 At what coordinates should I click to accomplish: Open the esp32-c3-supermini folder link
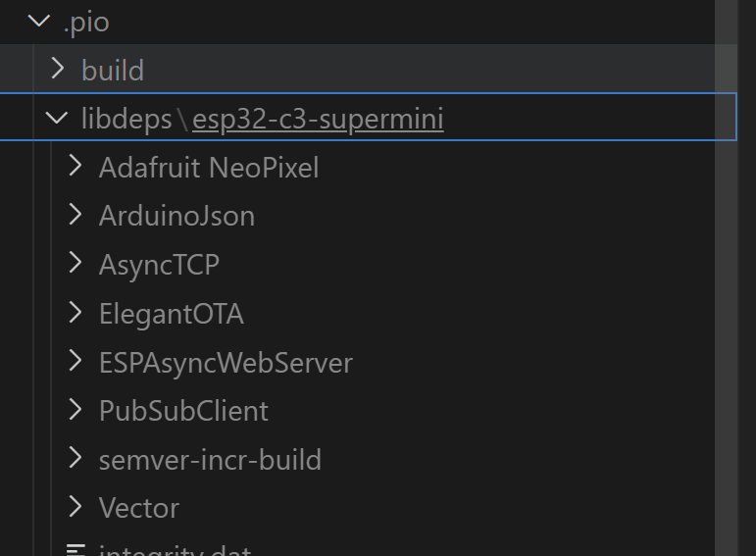click(318, 119)
